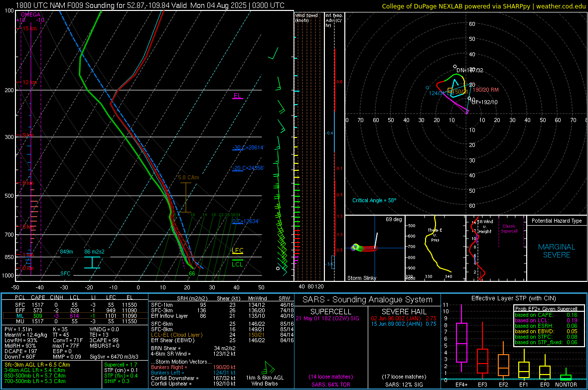Click the 'based on LCL:' probability row
This screenshot has width=588, height=390.
[x=546, y=320]
